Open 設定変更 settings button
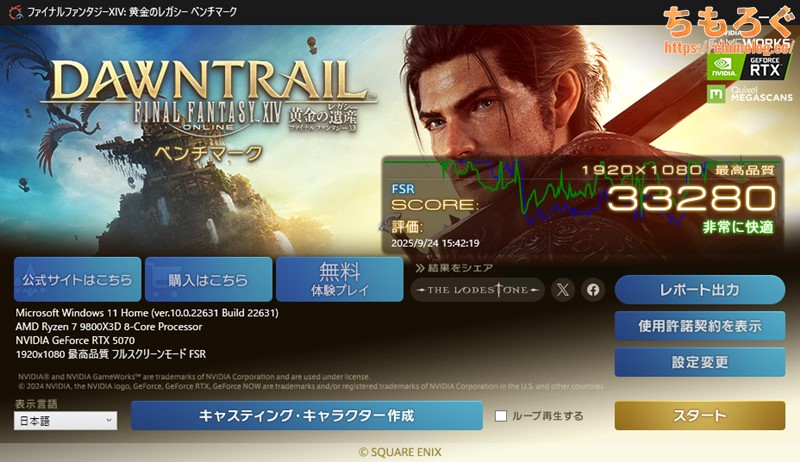 point(699,362)
